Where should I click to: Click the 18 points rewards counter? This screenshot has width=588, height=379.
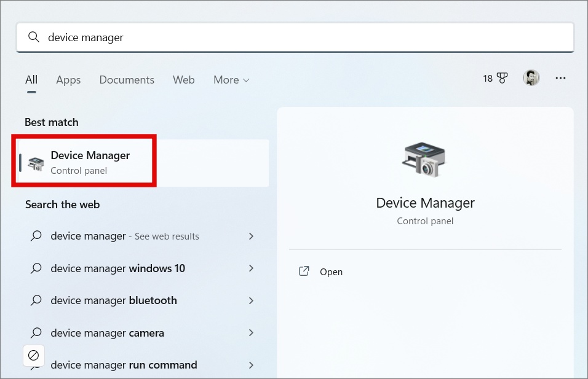[488, 78]
